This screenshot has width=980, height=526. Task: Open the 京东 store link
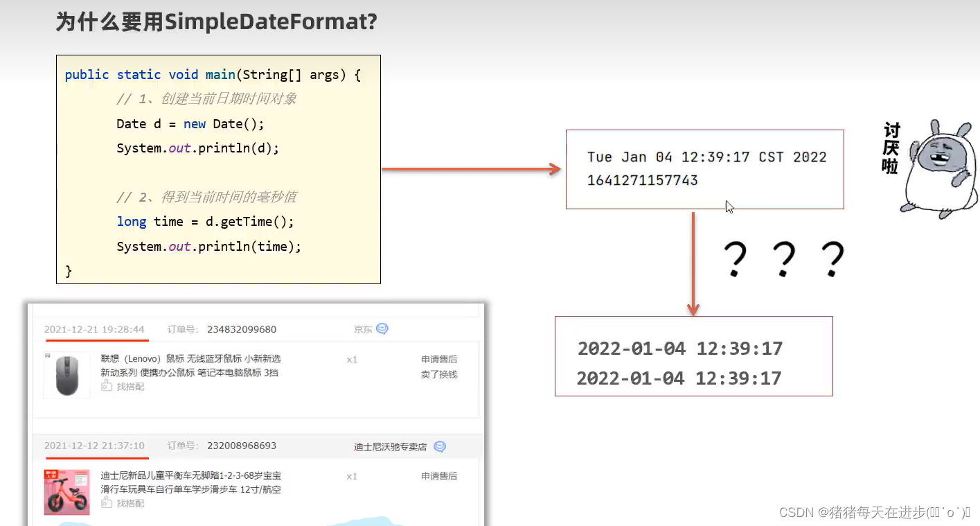click(362, 328)
